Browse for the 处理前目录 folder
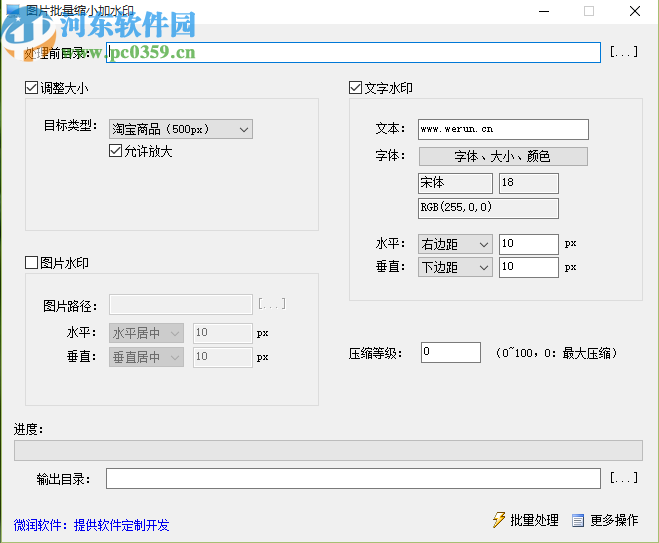 click(x=624, y=52)
